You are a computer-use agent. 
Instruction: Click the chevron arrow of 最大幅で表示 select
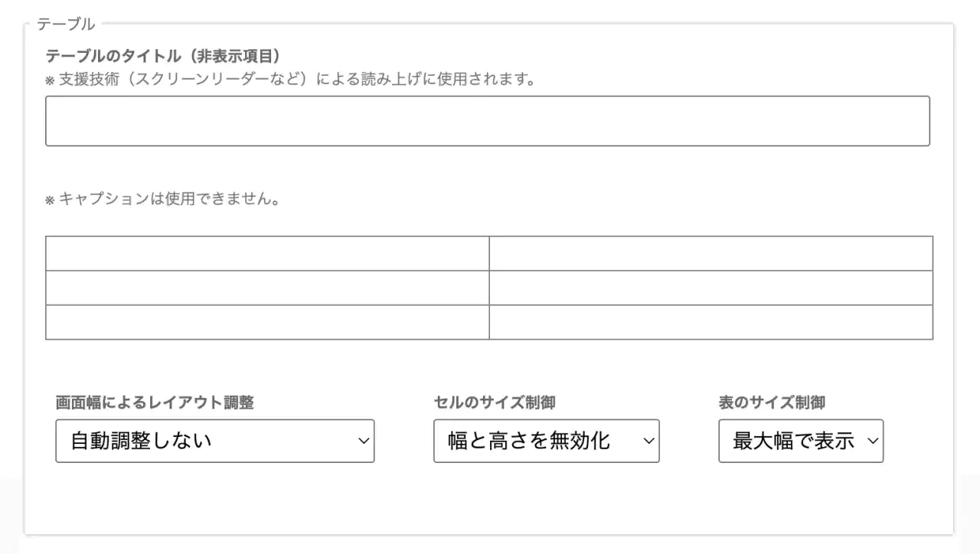point(873,441)
